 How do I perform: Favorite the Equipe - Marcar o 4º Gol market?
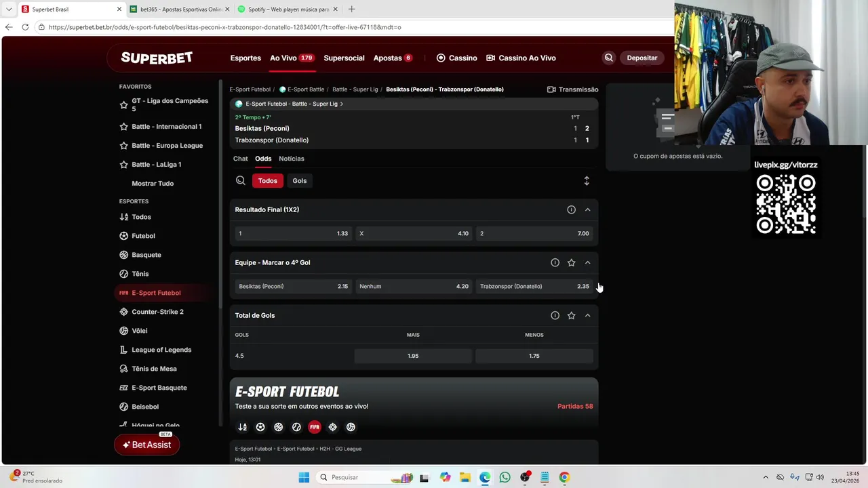click(x=571, y=262)
